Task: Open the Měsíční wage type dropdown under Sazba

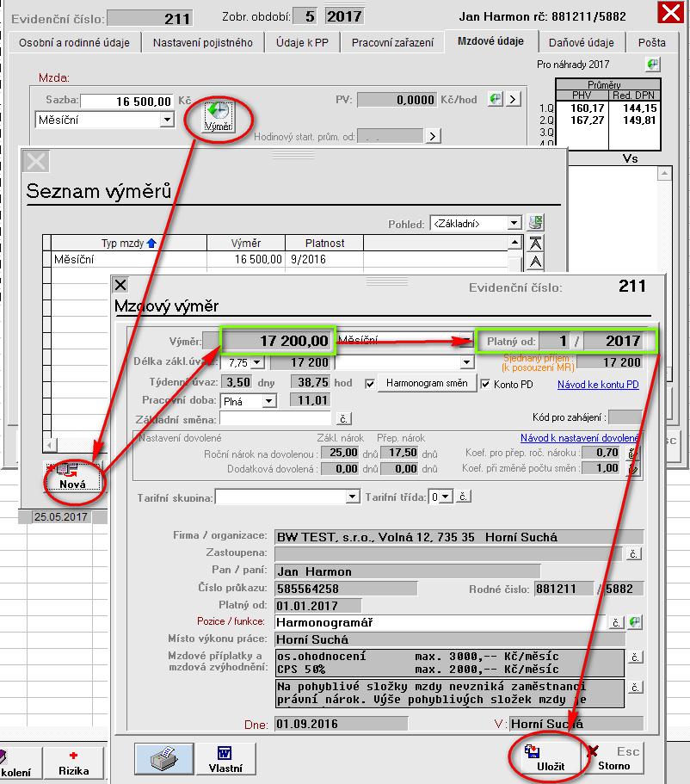Action: tap(167, 120)
